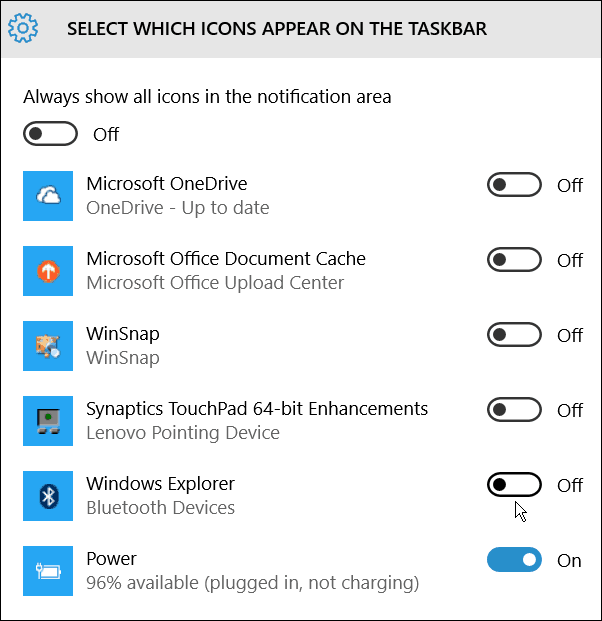Click the Settings gear icon in header
Viewport: 602px width, 621px height.
click(x=23, y=28)
